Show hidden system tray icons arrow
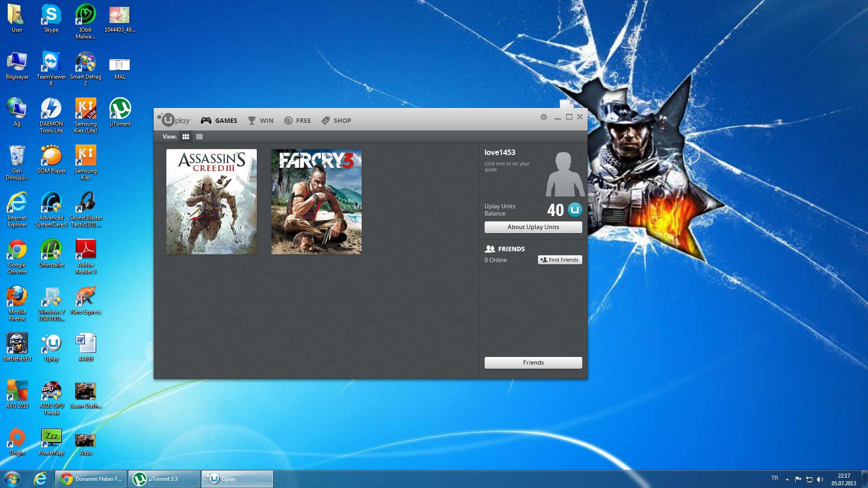This screenshot has width=868, height=488. [x=787, y=479]
